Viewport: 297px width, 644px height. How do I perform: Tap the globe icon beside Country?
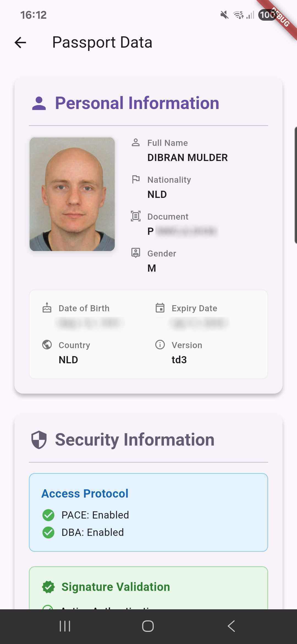47,345
